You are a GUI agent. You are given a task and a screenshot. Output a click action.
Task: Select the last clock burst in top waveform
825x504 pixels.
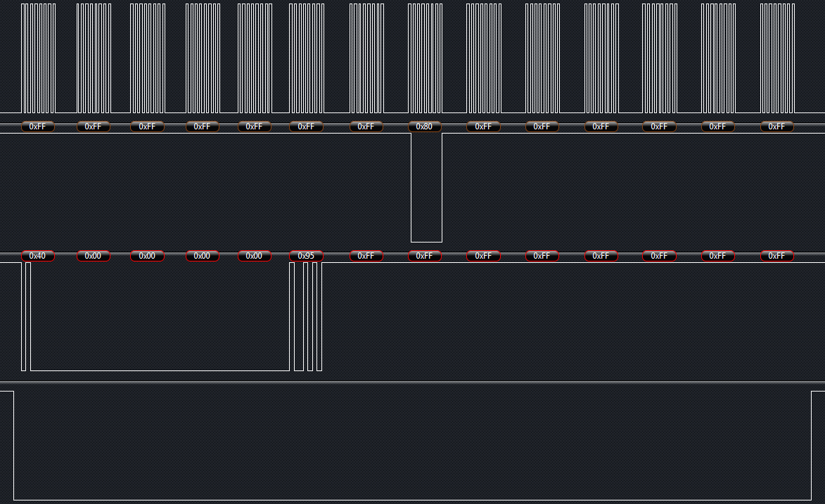777,58
